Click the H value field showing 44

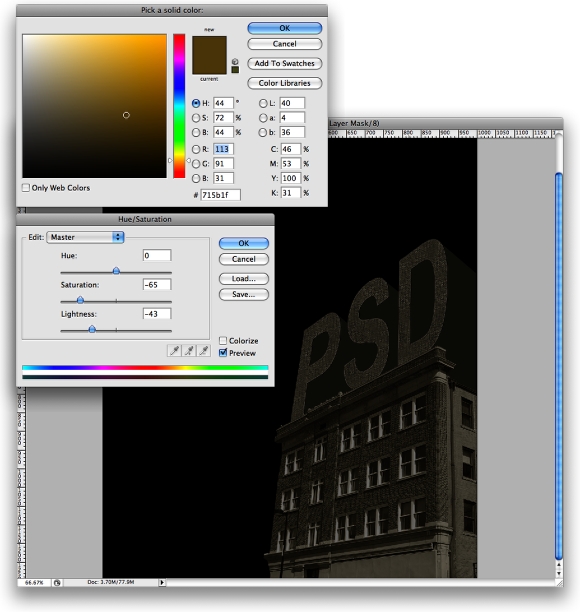tap(223, 103)
